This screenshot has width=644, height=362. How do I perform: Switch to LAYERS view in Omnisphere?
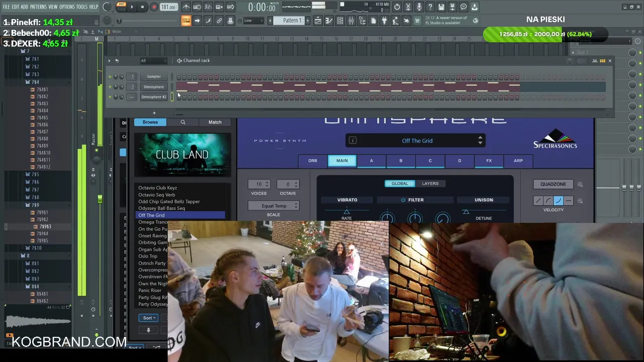click(430, 184)
